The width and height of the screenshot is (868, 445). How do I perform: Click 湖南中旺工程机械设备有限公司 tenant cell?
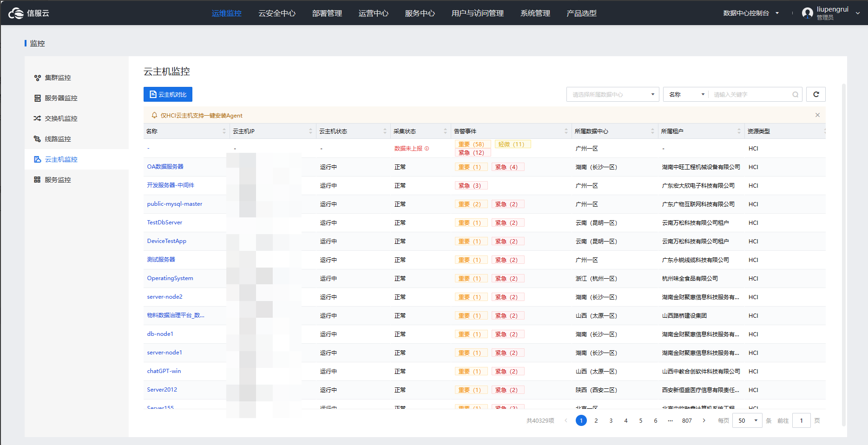pos(701,167)
